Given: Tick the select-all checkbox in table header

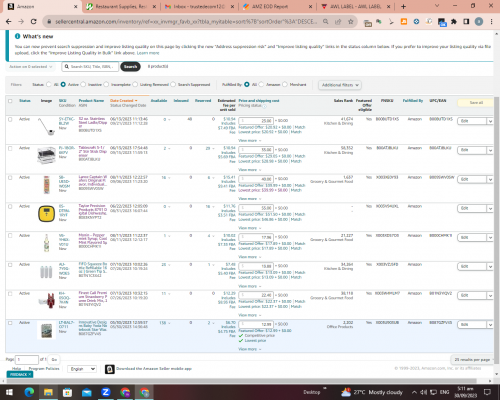Looking at the screenshot, I should click(10, 101).
